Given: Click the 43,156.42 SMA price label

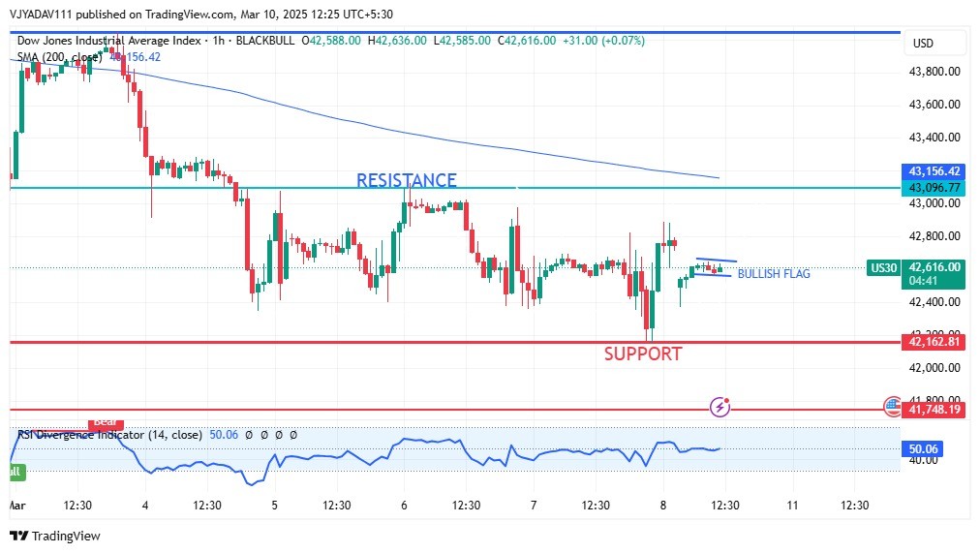Looking at the screenshot, I should coord(934,170).
